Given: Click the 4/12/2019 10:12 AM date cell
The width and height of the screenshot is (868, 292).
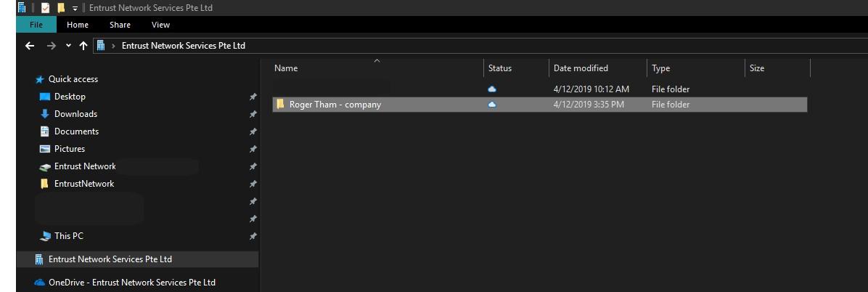Looking at the screenshot, I should point(591,89).
